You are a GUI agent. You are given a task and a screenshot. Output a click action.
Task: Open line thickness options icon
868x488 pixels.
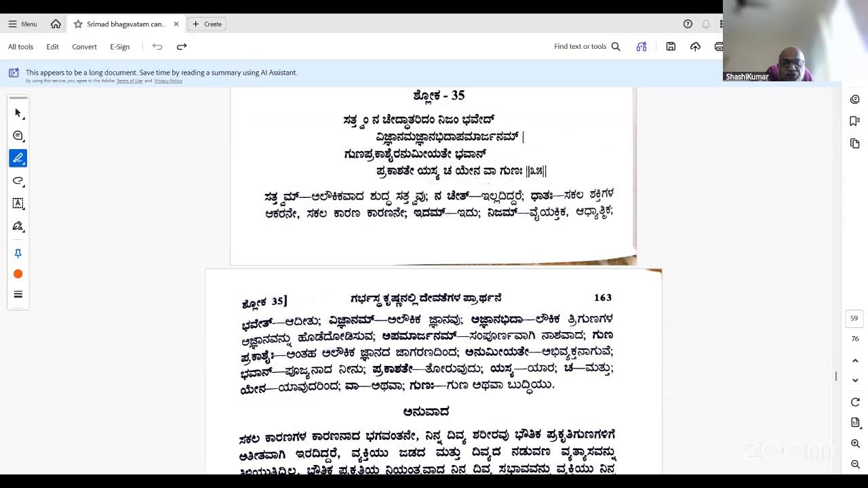click(x=18, y=294)
